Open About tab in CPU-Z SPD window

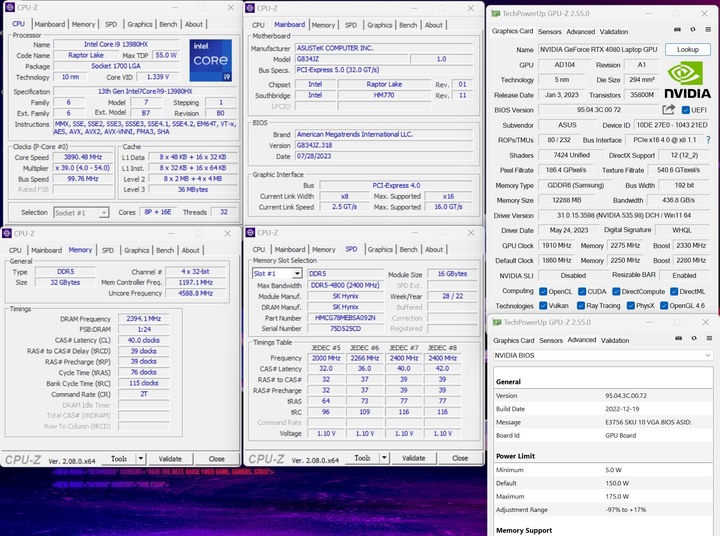click(x=433, y=249)
